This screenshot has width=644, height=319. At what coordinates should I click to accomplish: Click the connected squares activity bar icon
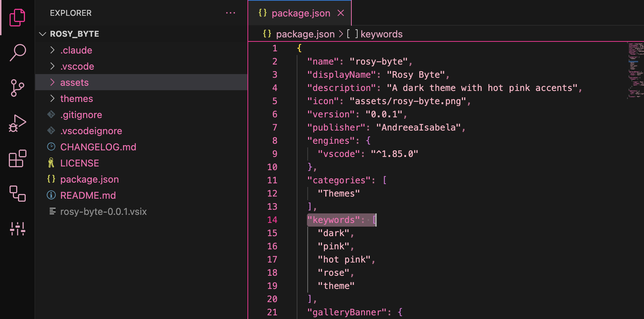(17, 194)
